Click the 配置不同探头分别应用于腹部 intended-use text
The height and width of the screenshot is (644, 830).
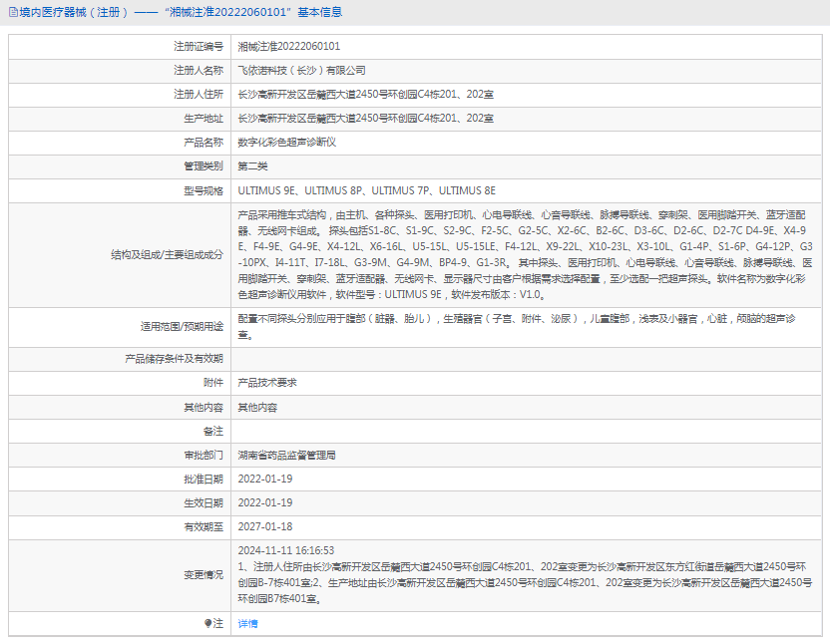tap(517, 327)
